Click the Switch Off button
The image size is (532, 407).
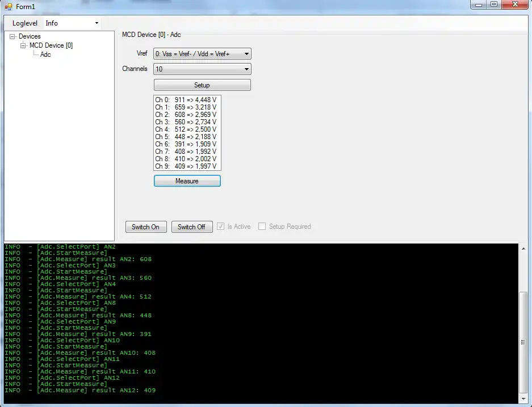point(192,226)
